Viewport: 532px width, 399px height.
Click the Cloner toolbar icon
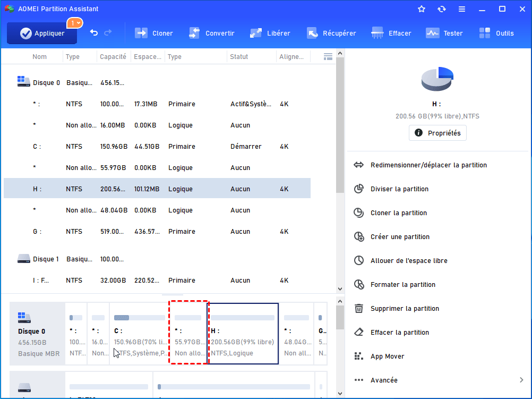coord(141,33)
